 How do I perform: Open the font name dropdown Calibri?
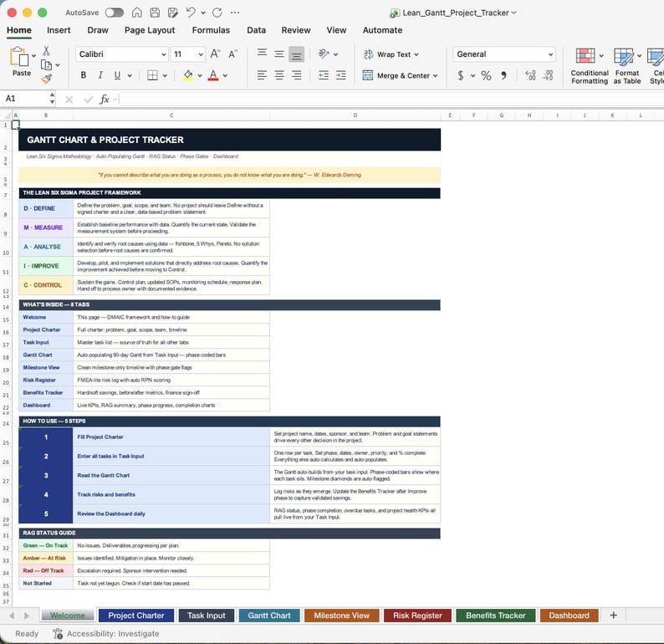164,54
